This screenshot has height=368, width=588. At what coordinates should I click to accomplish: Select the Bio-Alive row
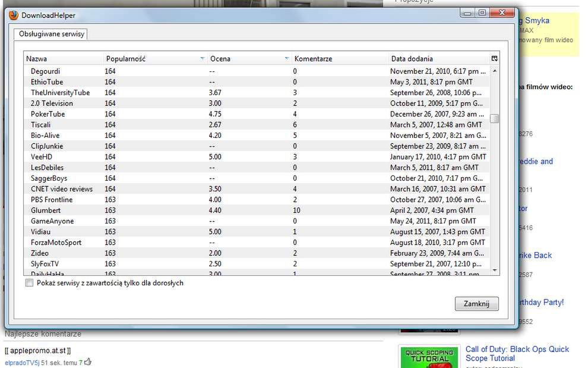coord(257,135)
